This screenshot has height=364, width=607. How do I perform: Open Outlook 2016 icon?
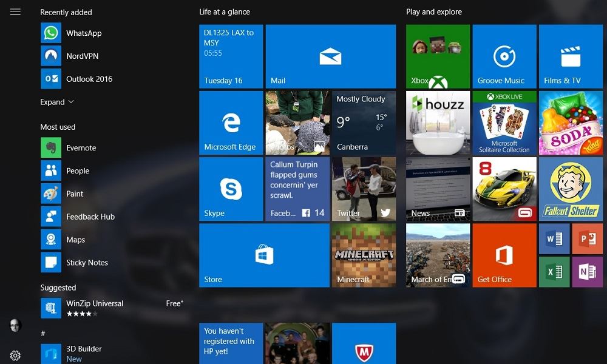[51, 79]
